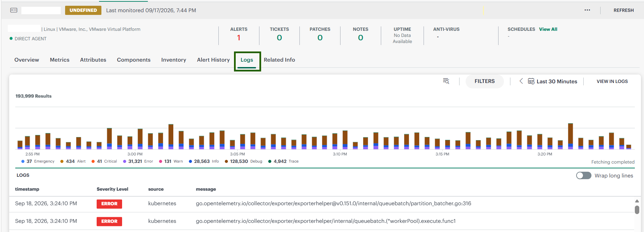This screenshot has width=644, height=232.
Task: Select the partition_batcher.go:316 log message
Action: pos(333,204)
